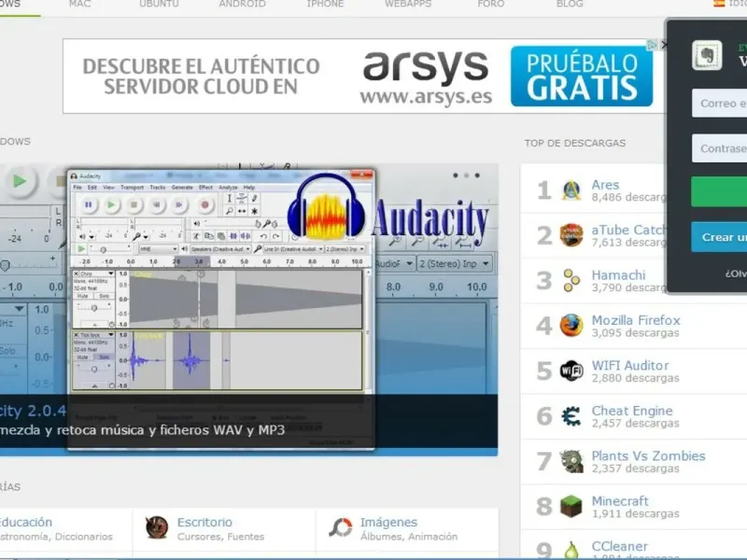This screenshot has height=560, width=747.
Task: Open the ANDROID tab
Action: click(242, 4)
